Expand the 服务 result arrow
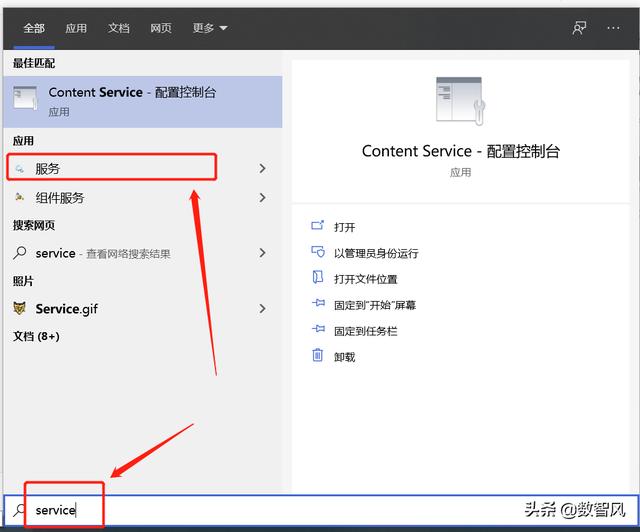Screen dimensions: 640x532 coord(262,168)
